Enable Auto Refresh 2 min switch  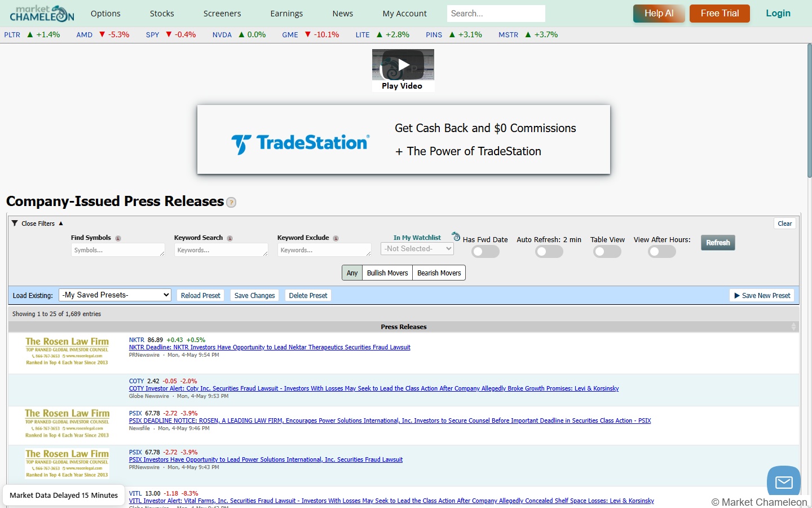click(549, 252)
